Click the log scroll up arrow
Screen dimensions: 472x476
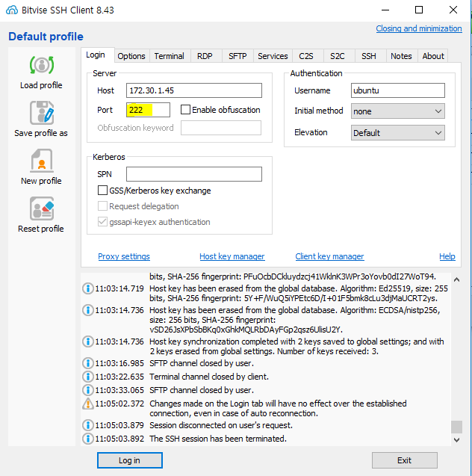(x=456, y=279)
